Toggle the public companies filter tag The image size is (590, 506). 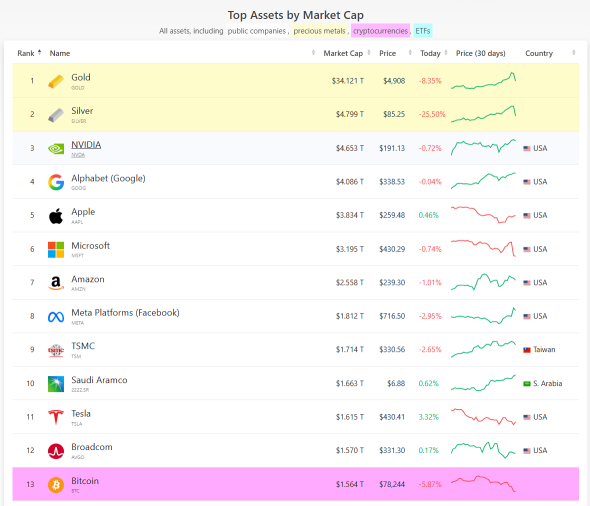pyautogui.click(x=257, y=31)
